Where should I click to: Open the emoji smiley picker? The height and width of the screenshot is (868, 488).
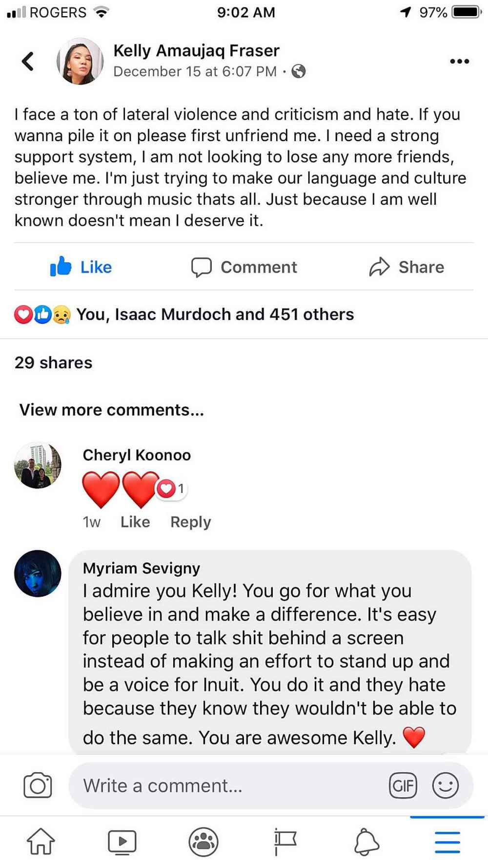click(445, 785)
